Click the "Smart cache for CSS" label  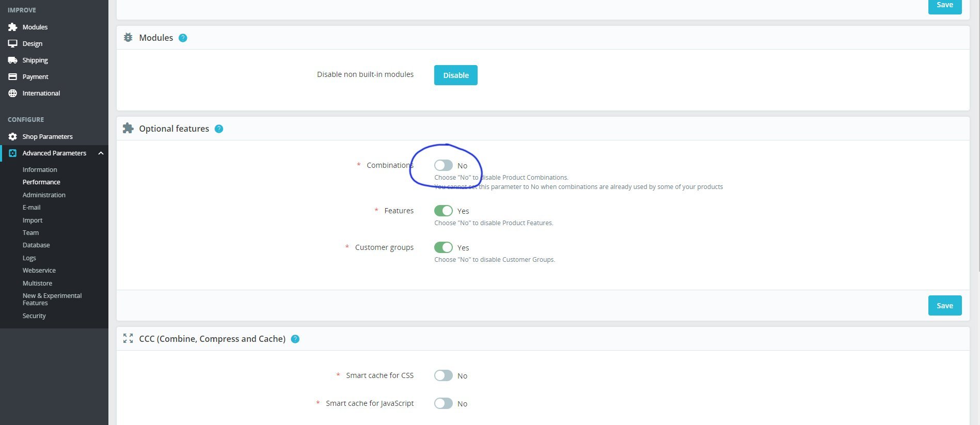(380, 375)
